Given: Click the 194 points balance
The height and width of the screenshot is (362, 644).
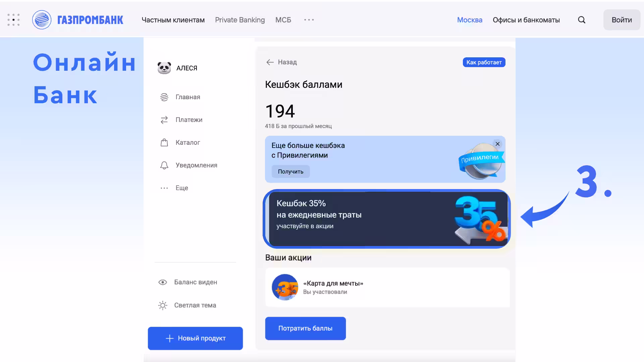Looking at the screenshot, I should pos(280,111).
